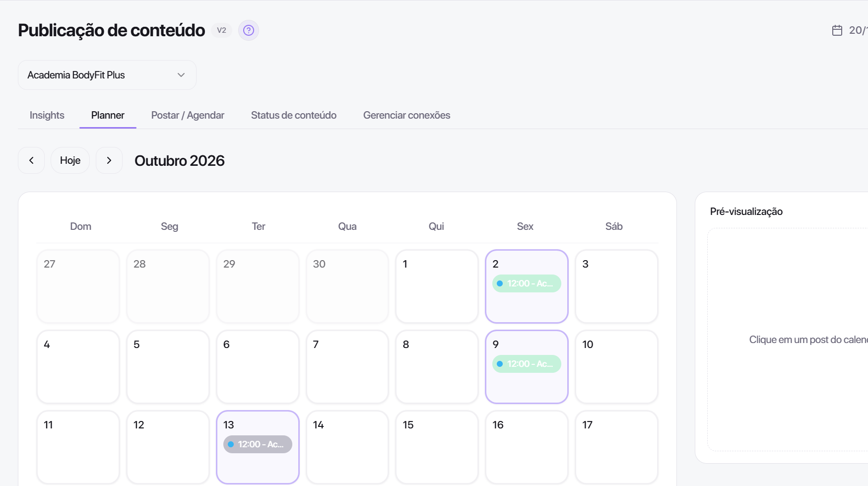Open Gerenciar conexões tab
This screenshot has height=486, width=868.
[x=407, y=115]
